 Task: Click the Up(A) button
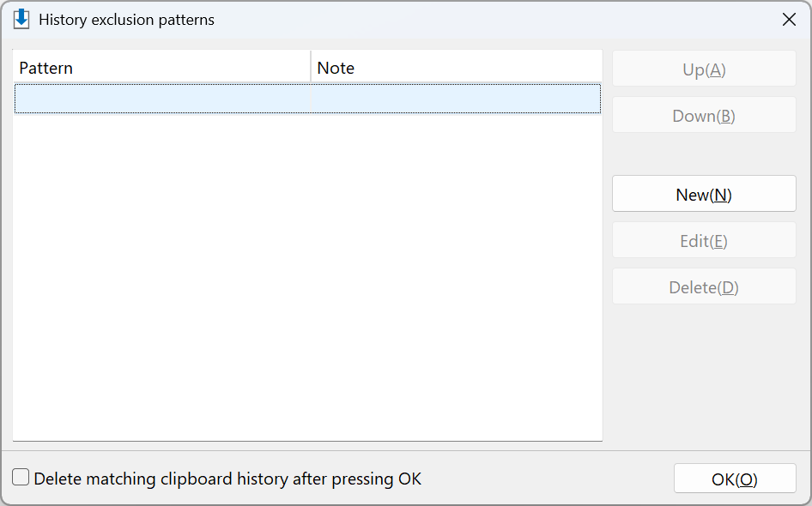click(x=704, y=69)
